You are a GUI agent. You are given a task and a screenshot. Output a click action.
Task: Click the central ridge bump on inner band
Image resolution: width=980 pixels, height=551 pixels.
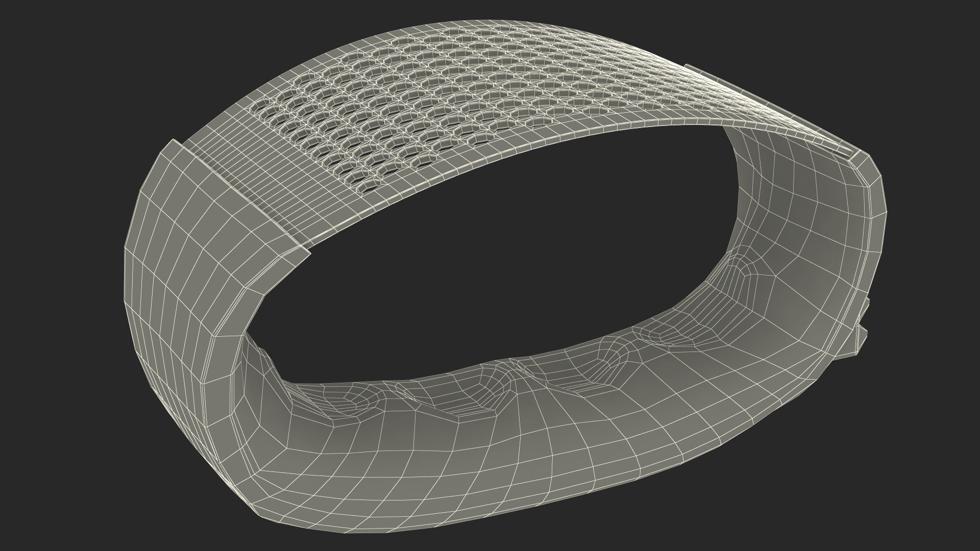tap(512, 370)
